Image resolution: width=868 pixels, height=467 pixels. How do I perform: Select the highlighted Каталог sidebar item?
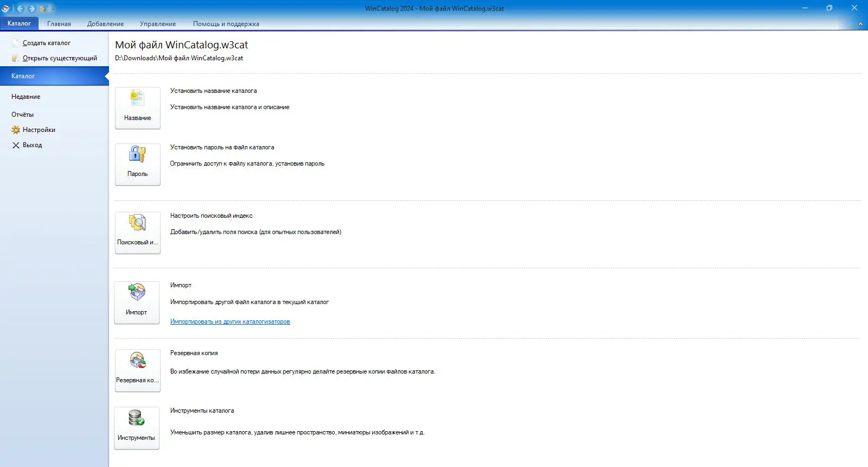[54, 76]
